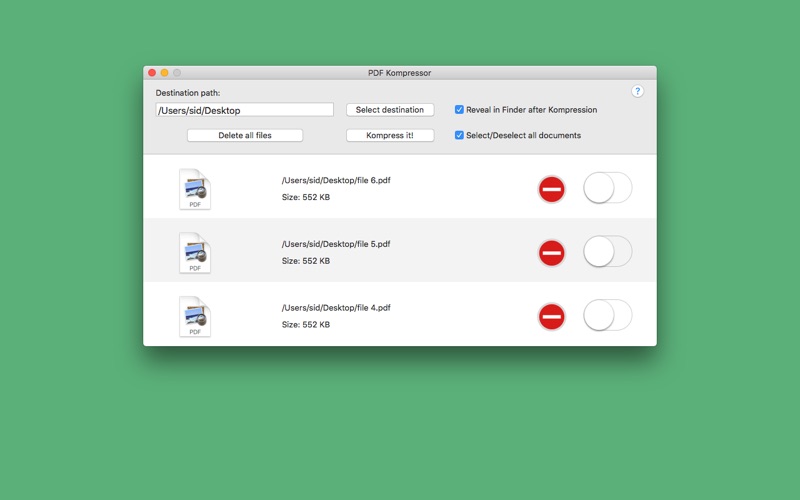Click the destination path input field
Screen dimensions: 800x500
tap(244, 110)
